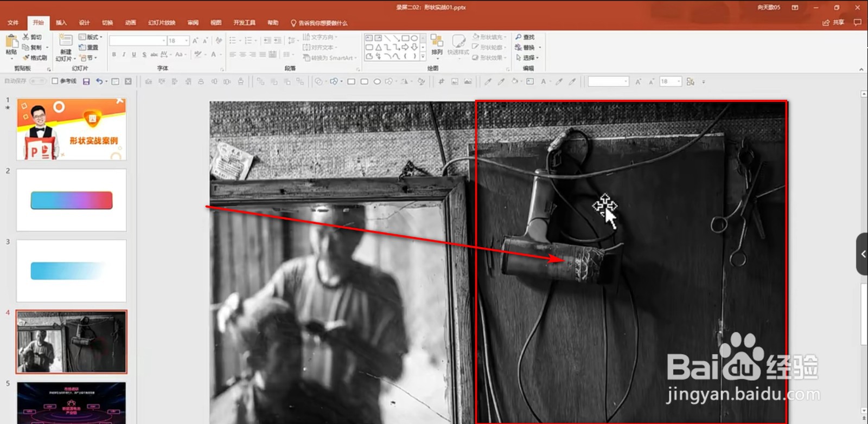Click the numbered list icon
The width and height of the screenshot is (868, 424).
(x=248, y=41)
